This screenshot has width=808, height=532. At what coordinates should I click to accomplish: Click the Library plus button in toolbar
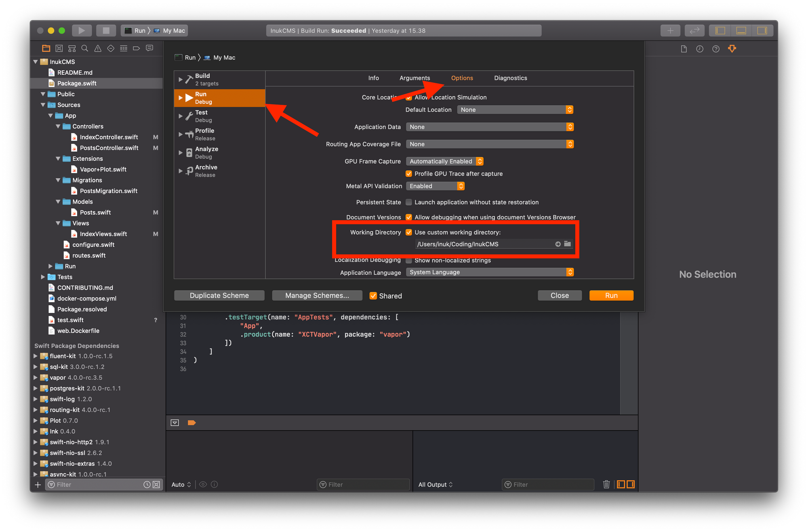tap(670, 31)
